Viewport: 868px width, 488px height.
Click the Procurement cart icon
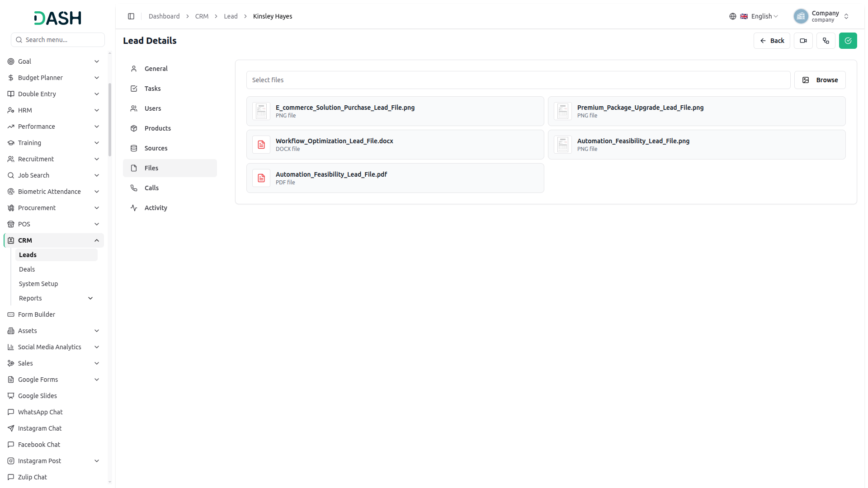(x=11, y=208)
